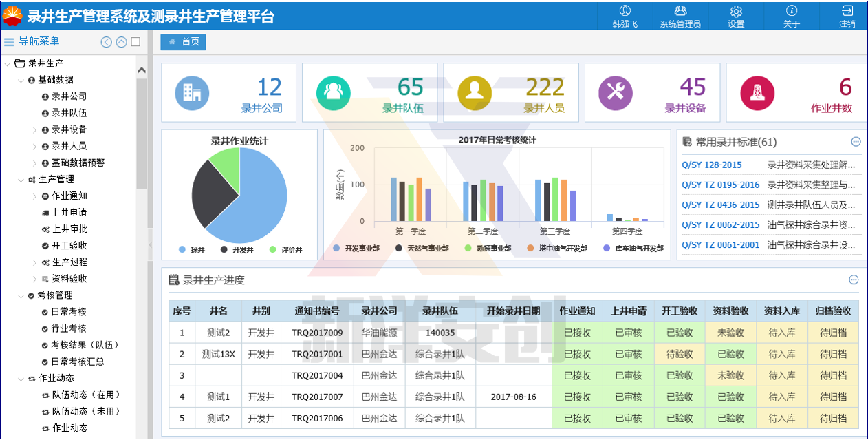Expand the 录井设备 tree node

click(34, 129)
